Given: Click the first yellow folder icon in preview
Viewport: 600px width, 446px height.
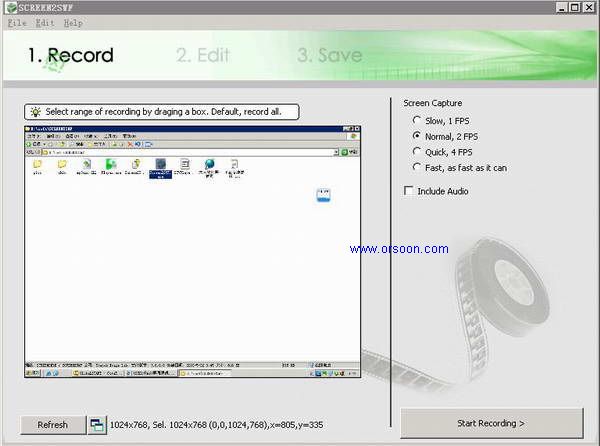Looking at the screenshot, I should click(x=37, y=165).
